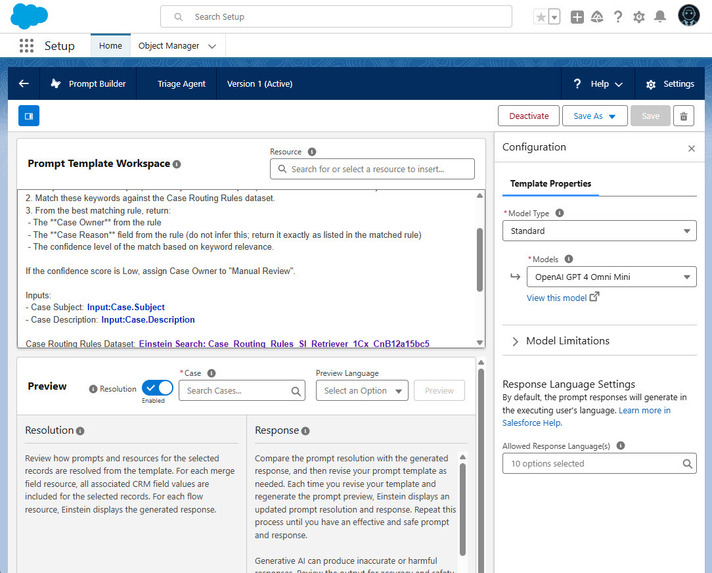
Task: Click the Input:Case.Subject merge field
Action: (126, 307)
